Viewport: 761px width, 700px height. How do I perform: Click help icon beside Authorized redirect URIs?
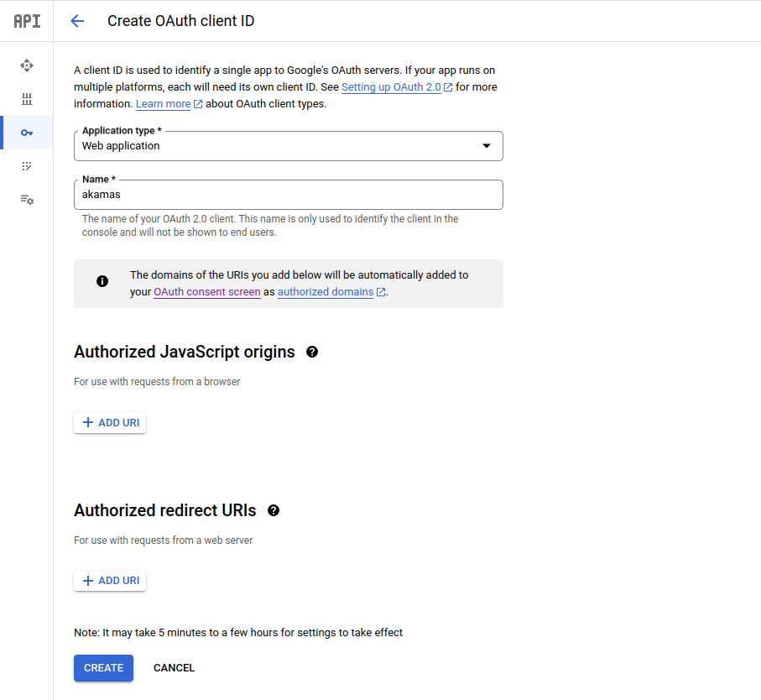tap(274, 510)
